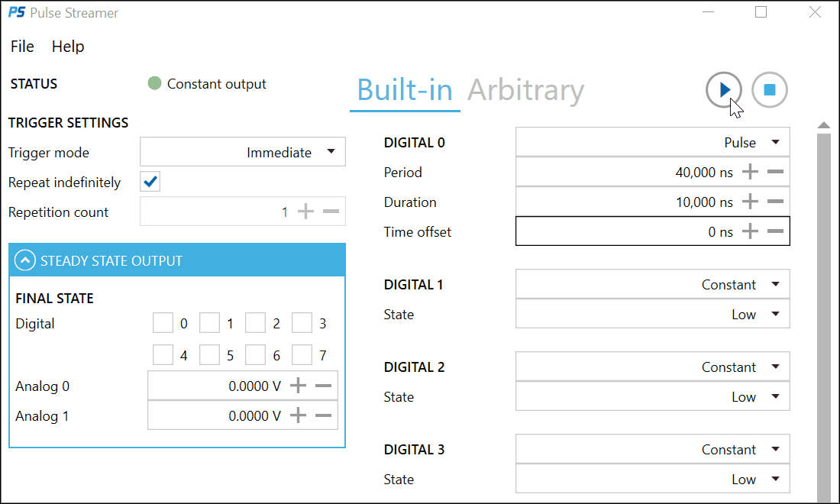
Task: Decrease Analog 1 voltage with minus icon
Action: 323,416
